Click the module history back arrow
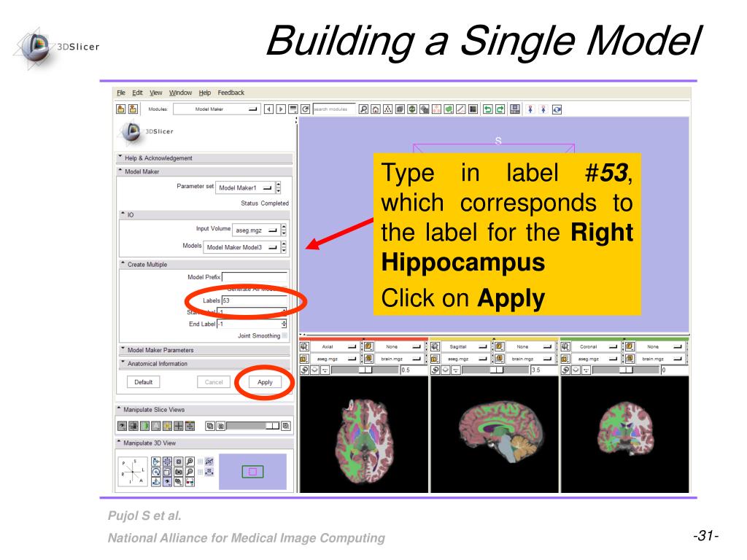 268,109
